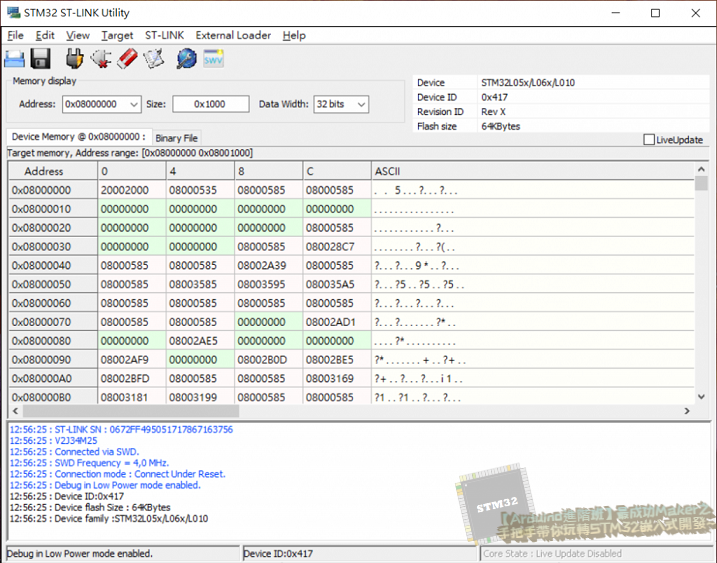Select cell 08003585 in row 0x08000050
717x563 pixels.
click(x=200, y=284)
